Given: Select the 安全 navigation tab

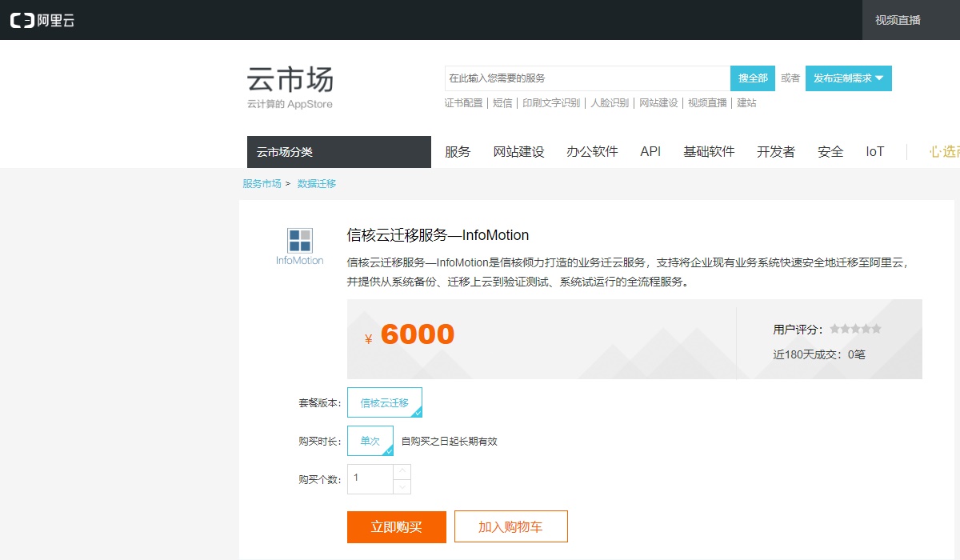Looking at the screenshot, I should (x=830, y=152).
